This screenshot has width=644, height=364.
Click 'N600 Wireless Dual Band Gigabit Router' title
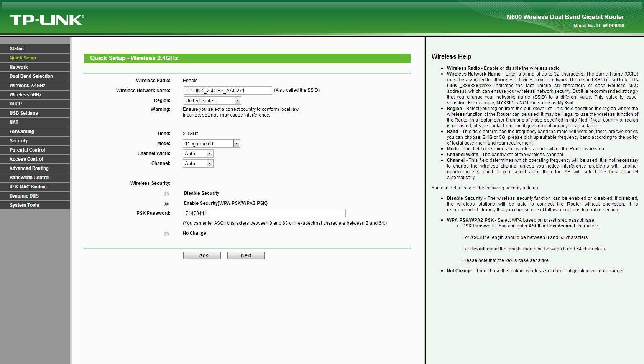[x=565, y=17]
